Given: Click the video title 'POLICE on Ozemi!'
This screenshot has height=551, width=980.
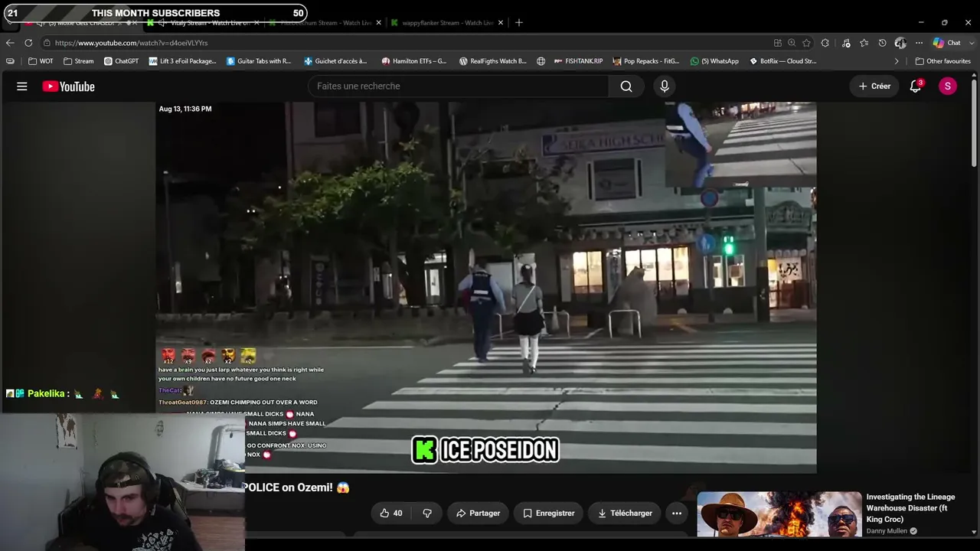Looking at the screenshot, I should tap(296, 487).
